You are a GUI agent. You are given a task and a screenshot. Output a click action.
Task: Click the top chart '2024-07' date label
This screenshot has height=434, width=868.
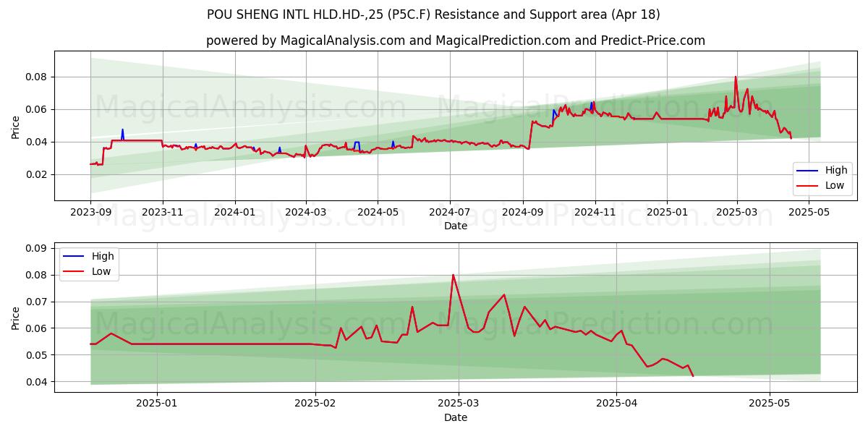pyautogui.click(x=450, y=213)
